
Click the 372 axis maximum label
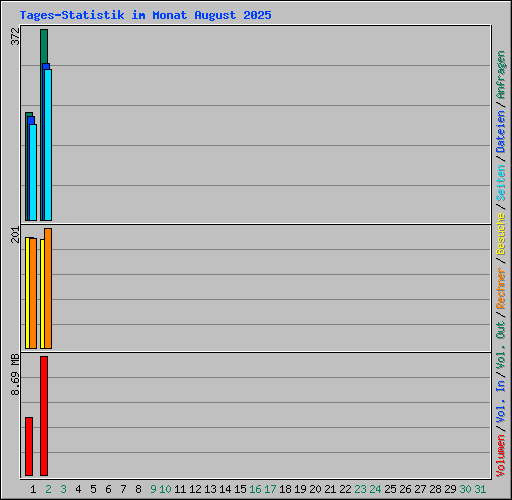[15, 36]
